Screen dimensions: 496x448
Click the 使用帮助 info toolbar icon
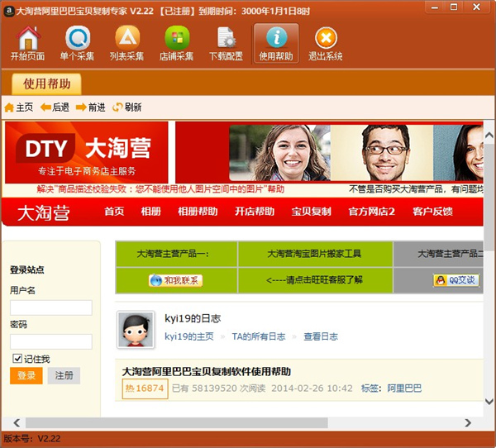[x=276, y=43]
